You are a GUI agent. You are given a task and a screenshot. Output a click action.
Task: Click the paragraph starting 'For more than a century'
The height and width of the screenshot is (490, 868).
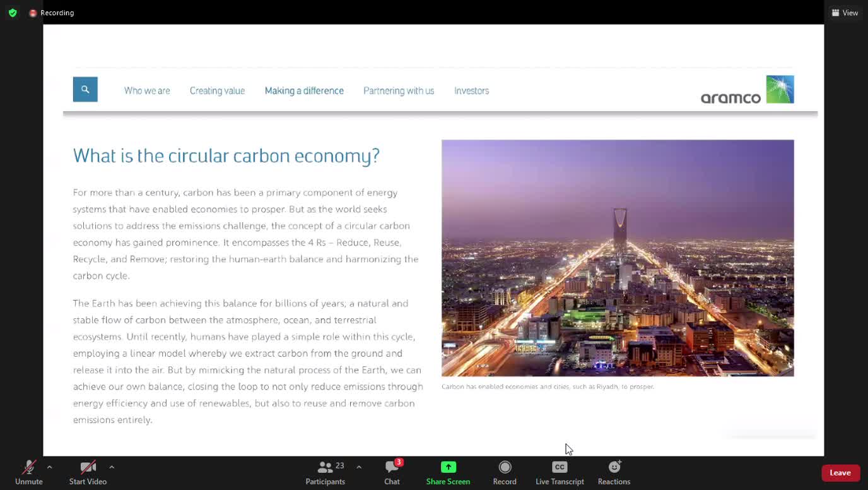(246, 234)
